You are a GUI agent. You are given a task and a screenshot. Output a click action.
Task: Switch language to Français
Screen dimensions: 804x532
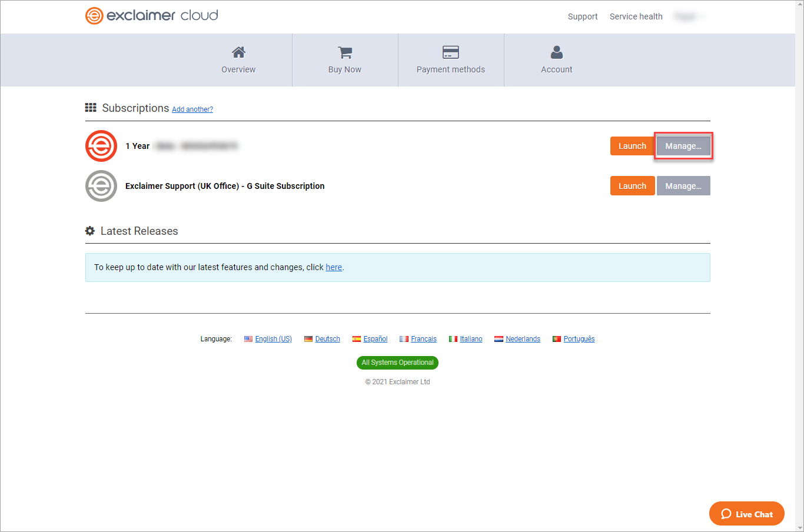click(x=423, y=339)
